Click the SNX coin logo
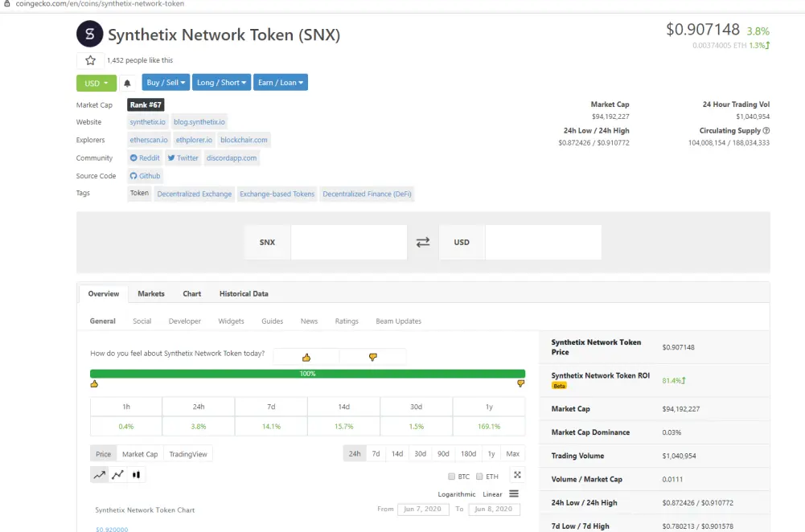 [x=90, y=34]
